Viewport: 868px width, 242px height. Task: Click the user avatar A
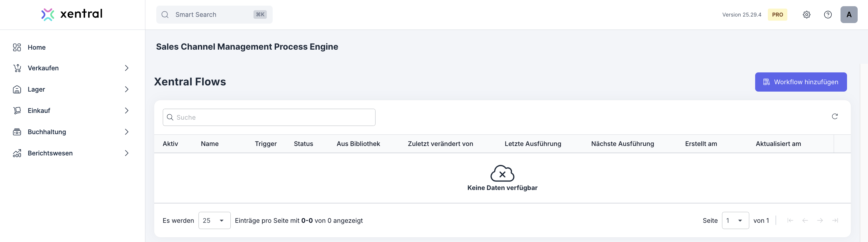coord(849,14)
